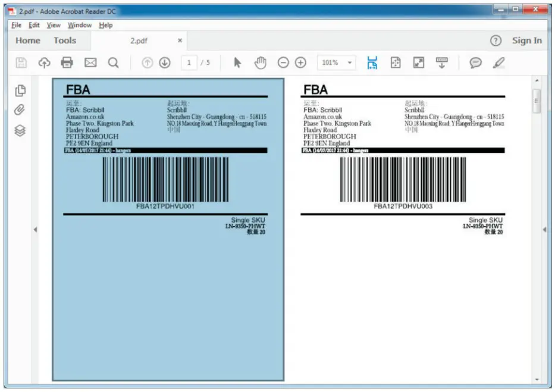Open the Find text magnifier
This screenshot has width=555, height=392.
coord(113,62)
